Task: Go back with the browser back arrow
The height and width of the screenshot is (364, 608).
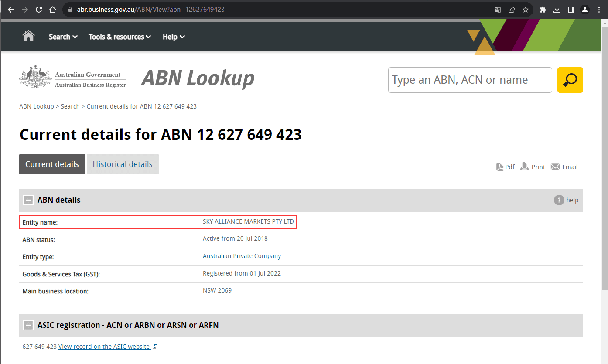Action: coord(11,9)
